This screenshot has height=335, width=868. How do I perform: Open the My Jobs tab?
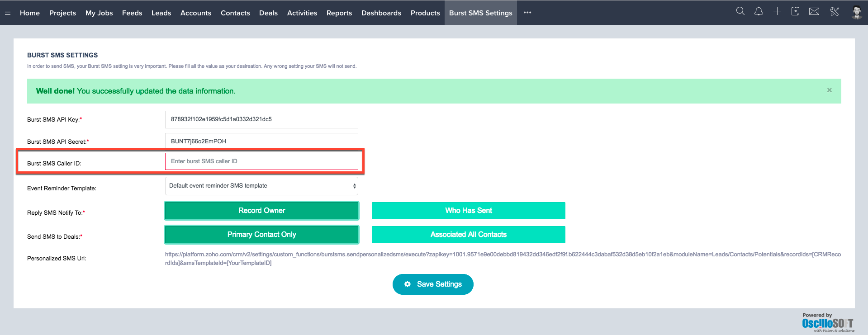pyautogui.click(x=99, y=13)
